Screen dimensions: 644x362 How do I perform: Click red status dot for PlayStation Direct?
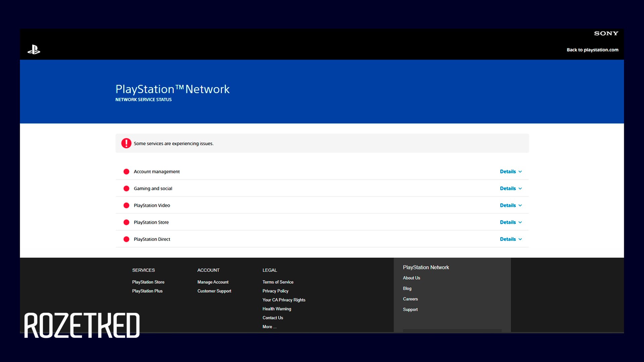tap(126, 239)
